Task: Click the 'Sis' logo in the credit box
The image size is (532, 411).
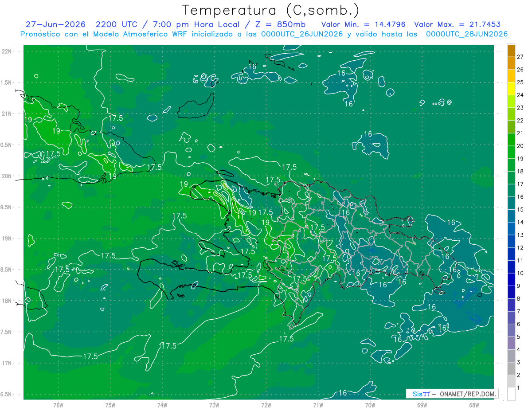Action: pos(418,394)
